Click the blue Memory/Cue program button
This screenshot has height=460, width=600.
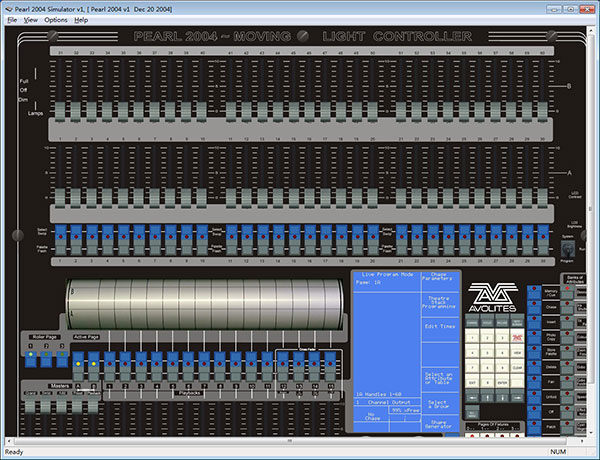click(x=534, y=293)
